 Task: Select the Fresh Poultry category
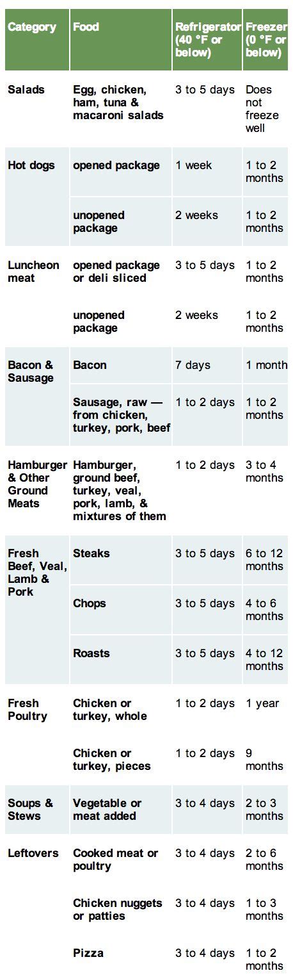pyautogui.click(x=28, y=710)
